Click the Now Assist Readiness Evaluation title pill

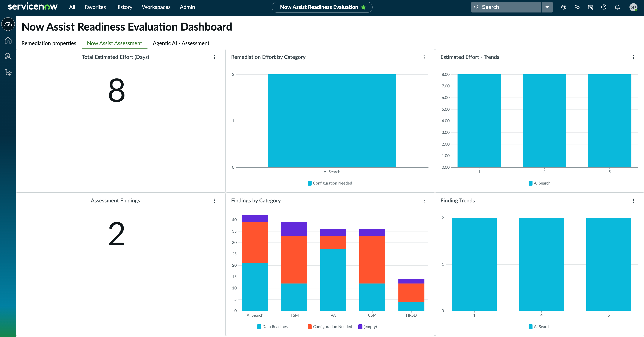coord(322,7)
